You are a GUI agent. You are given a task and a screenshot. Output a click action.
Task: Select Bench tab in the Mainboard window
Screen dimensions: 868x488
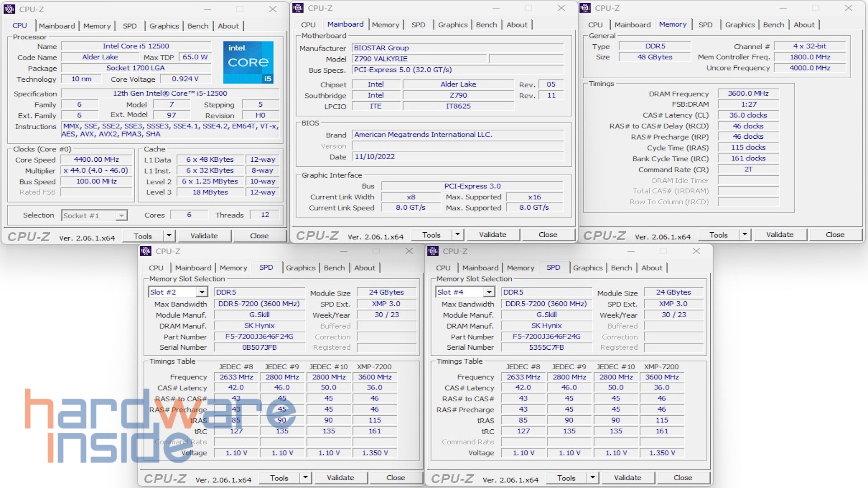click(x=486, y=25)
